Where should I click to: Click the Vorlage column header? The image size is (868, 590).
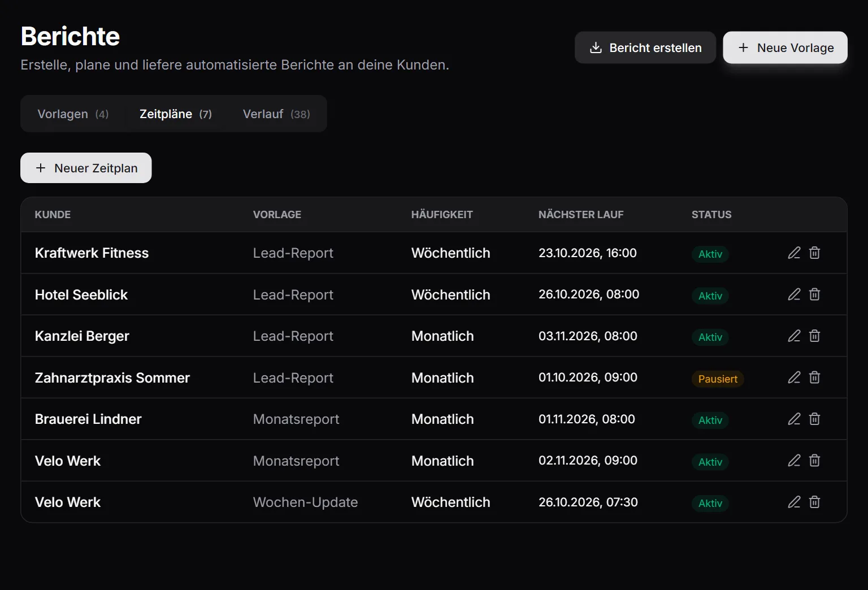pyautogui.click(x=277, y=215)
